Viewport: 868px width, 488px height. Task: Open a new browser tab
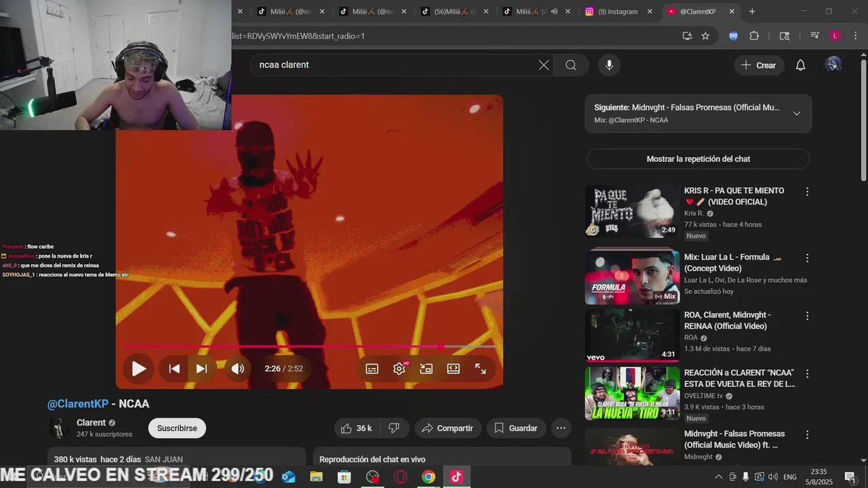coord(752,12)
